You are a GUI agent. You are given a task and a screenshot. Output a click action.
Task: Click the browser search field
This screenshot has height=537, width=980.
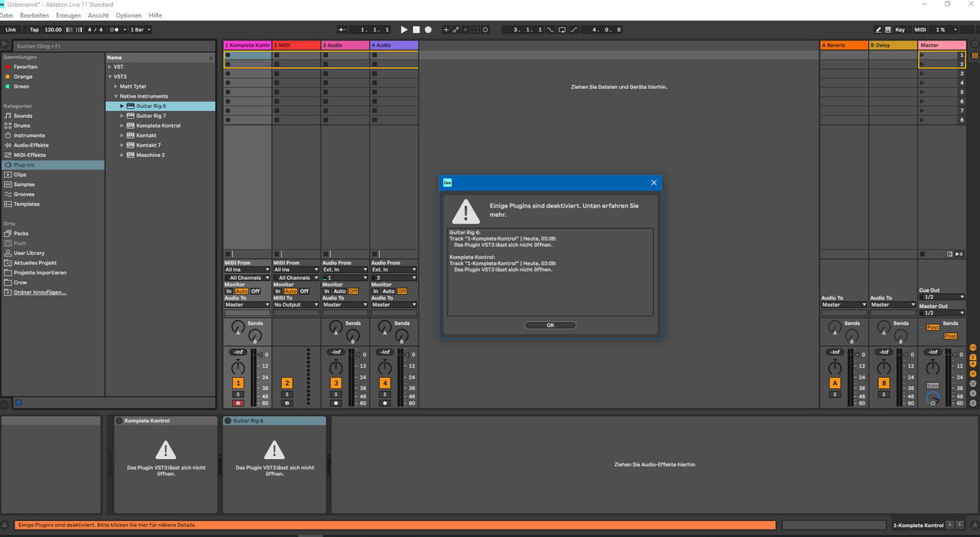(x=113, y=46)
